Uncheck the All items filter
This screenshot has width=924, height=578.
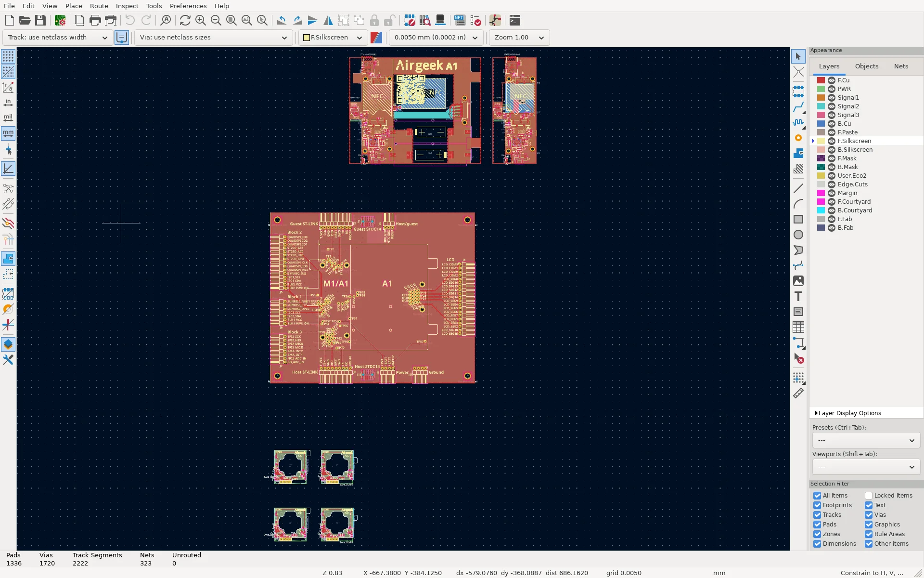(x=817, y=495)
